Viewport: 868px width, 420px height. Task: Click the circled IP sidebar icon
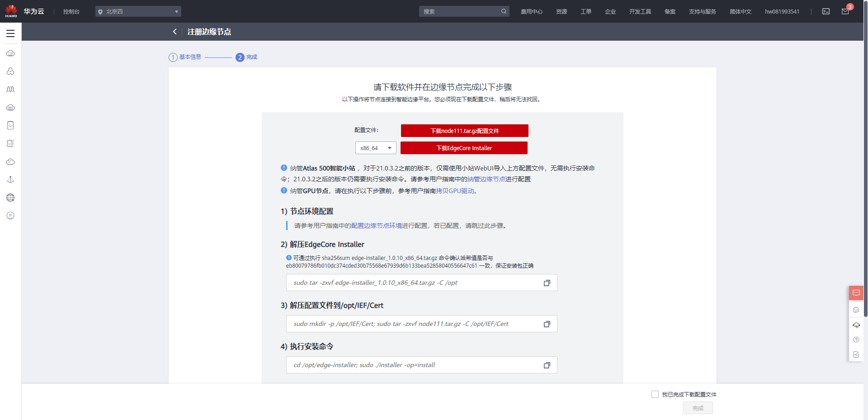click(x=10, y=216)
